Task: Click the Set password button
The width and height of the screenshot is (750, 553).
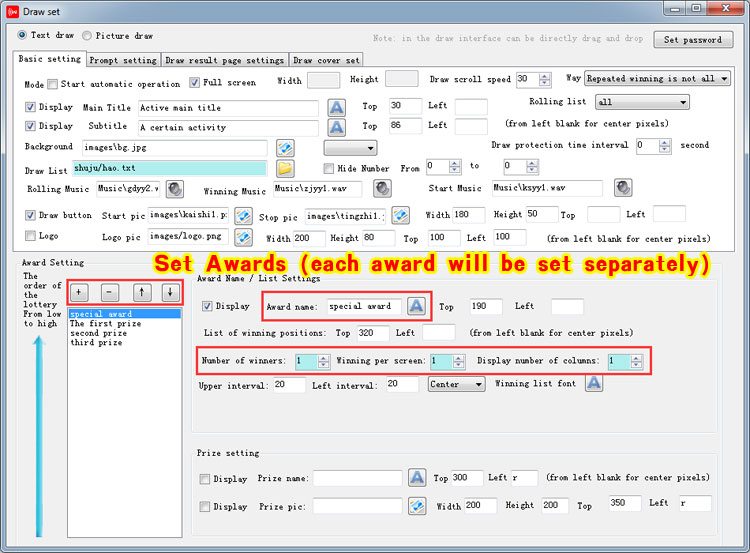Action: 693,40
